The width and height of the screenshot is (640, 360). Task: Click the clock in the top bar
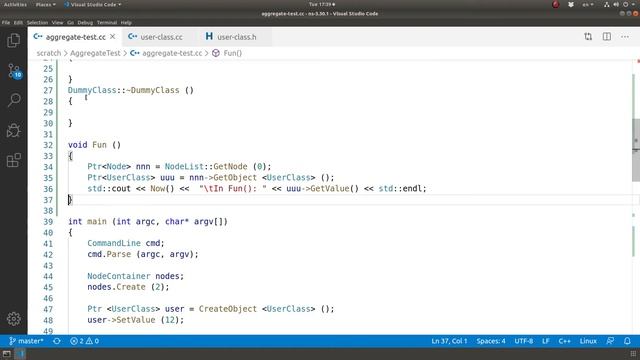[x=322, y=4]
